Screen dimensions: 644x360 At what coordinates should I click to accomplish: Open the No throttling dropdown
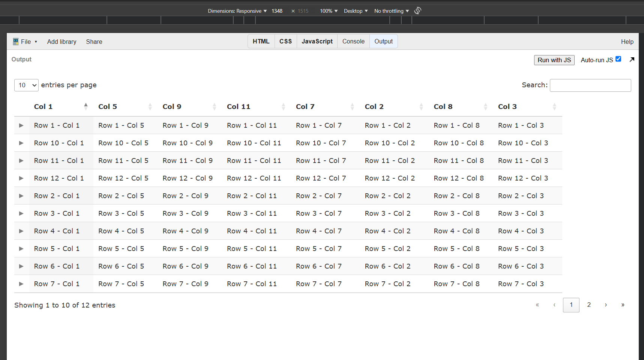click(391, 11)
